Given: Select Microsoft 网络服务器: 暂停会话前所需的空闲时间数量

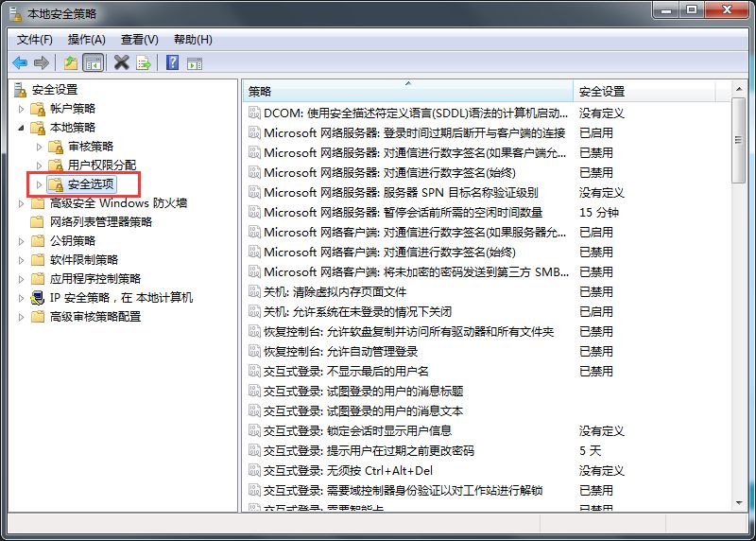Looking at the screenshot, I should (404, 213).
